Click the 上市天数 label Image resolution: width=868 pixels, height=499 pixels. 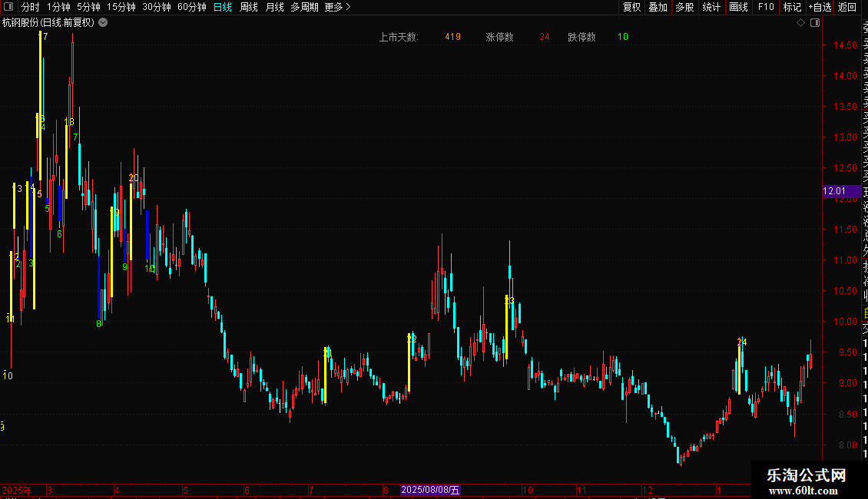(399, 37)
